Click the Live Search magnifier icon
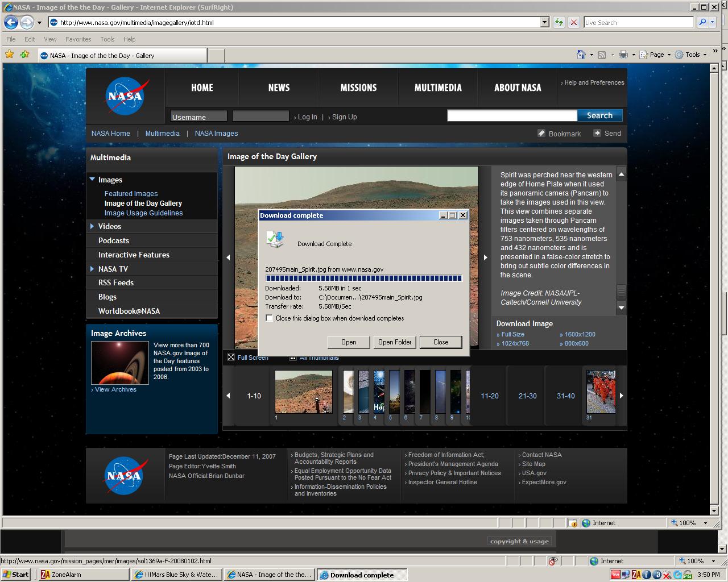The image size is (728, 582). click(x=702, y=23)
